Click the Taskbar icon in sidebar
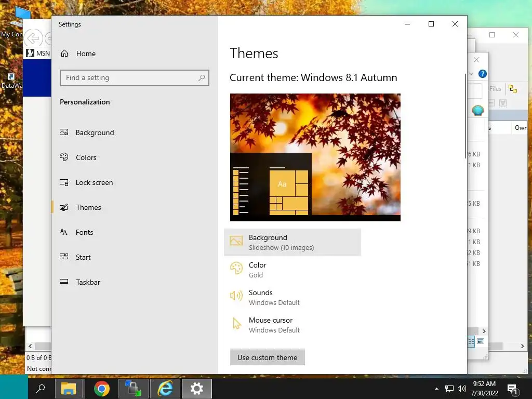Screen dimensions: 532x399 pos(64,282)
